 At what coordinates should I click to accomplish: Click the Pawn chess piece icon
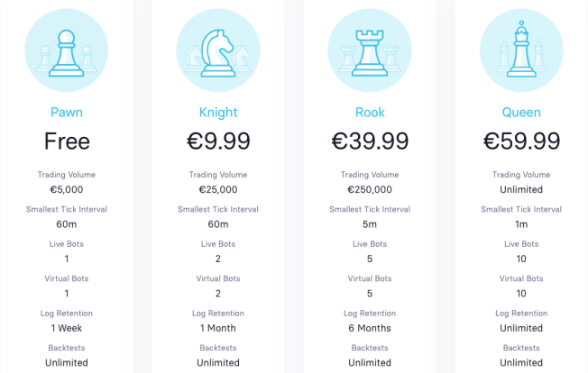pos(67,50)
